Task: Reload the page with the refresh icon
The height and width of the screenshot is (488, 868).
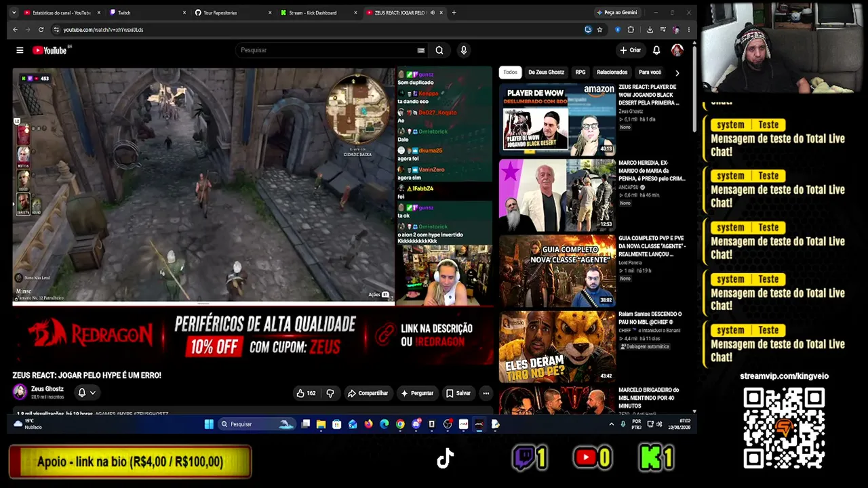Action: (41, 30)
